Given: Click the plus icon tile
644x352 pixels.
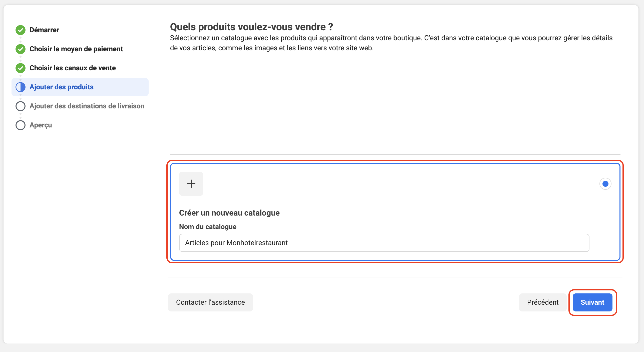Looking at the screenshot, I should point(191,184).
